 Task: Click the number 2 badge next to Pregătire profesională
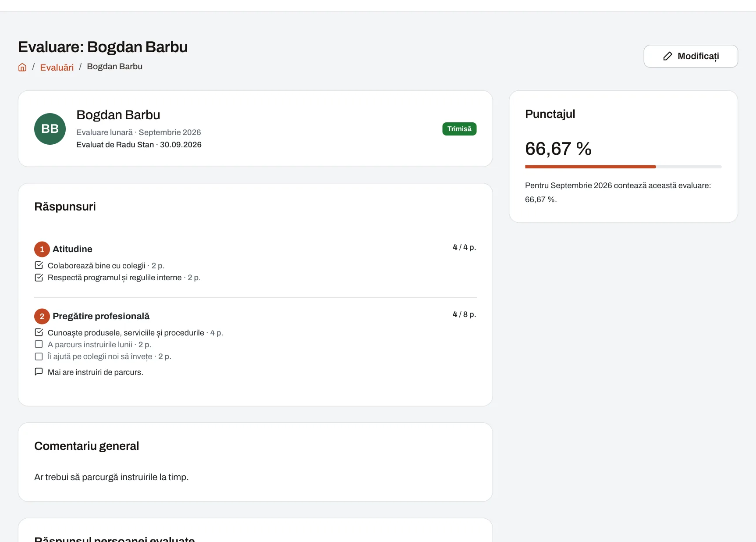click(x=42, y=316)
